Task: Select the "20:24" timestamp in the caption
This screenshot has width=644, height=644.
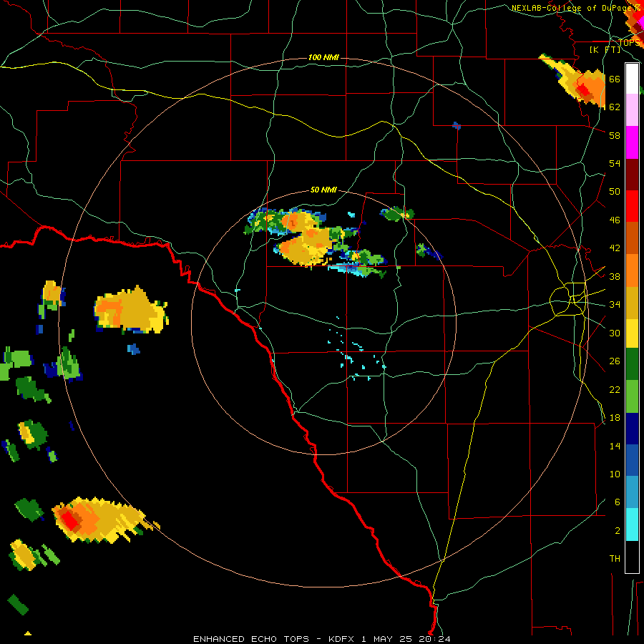Action: pyautogui.click(x=435, y=639)
